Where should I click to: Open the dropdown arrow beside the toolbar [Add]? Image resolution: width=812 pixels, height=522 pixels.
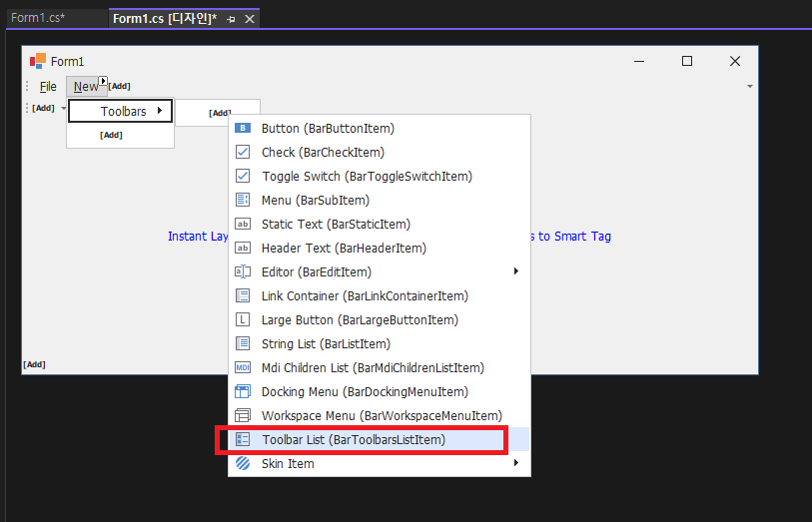tap(64, 108)
